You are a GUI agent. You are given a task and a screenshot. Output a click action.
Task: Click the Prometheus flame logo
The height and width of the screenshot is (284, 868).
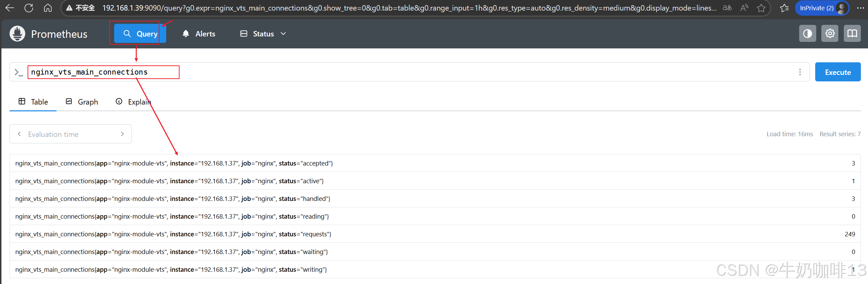pyautogui.click(x=17, y=34)
